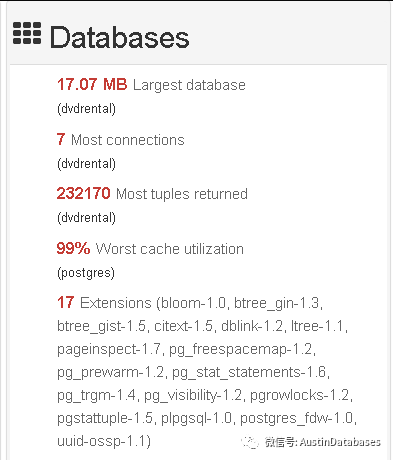Click the pg_stat_statements-1.6 extension text

point(249,372)
